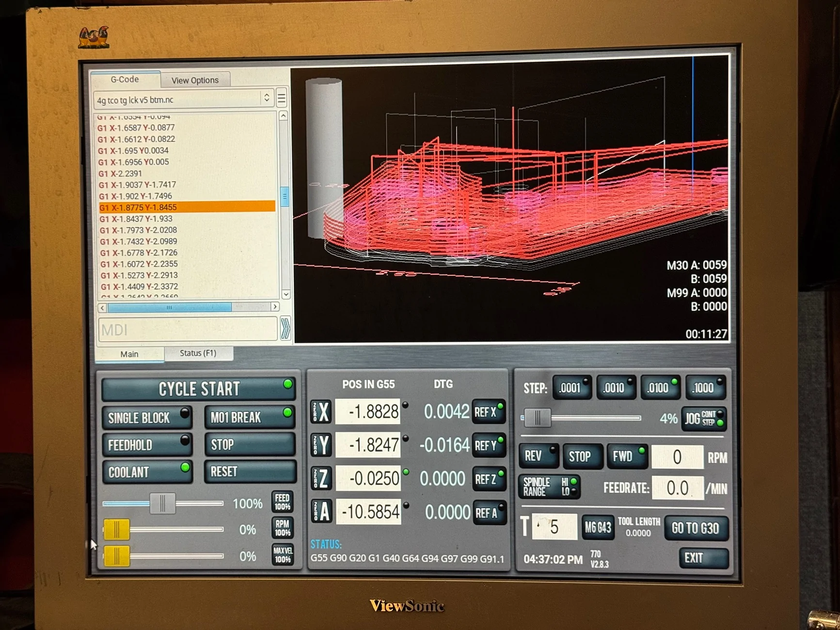Zero the Z axis position
Screen dimensions: 840x630
(321, 478)
